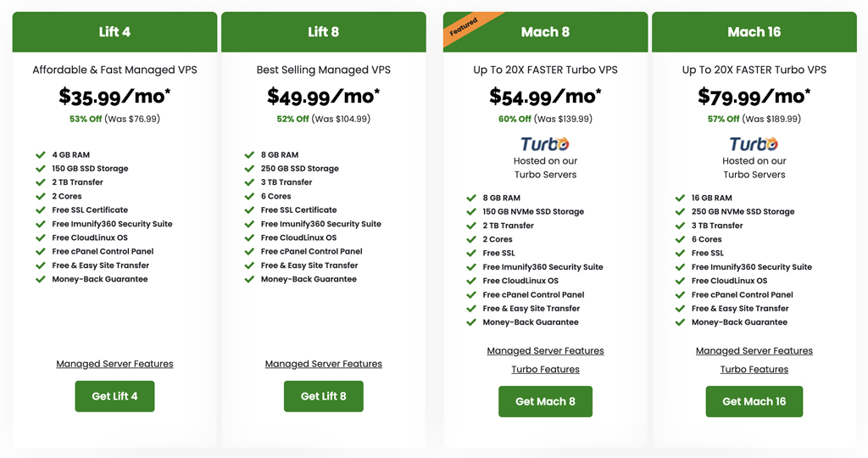Open Managed Server Features under Mach 8

pos(545,350)
